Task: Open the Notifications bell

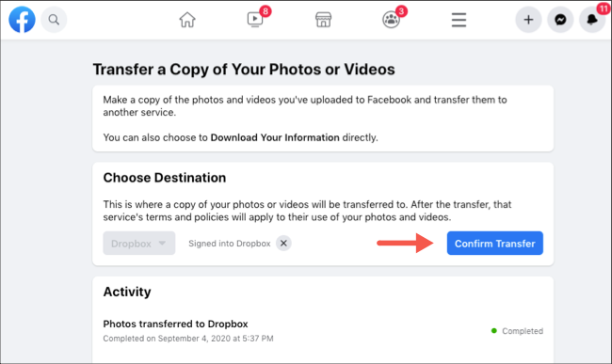Action: (x=592, y=20)
